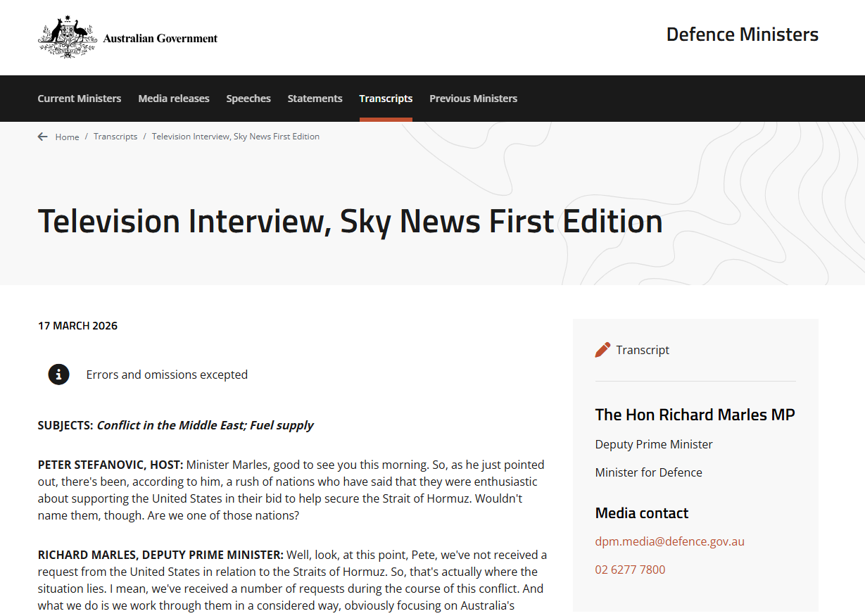Click the PETER STEFANOVIC, HOST speaker label
The image size is (865, 616).
tap(111, 465)
